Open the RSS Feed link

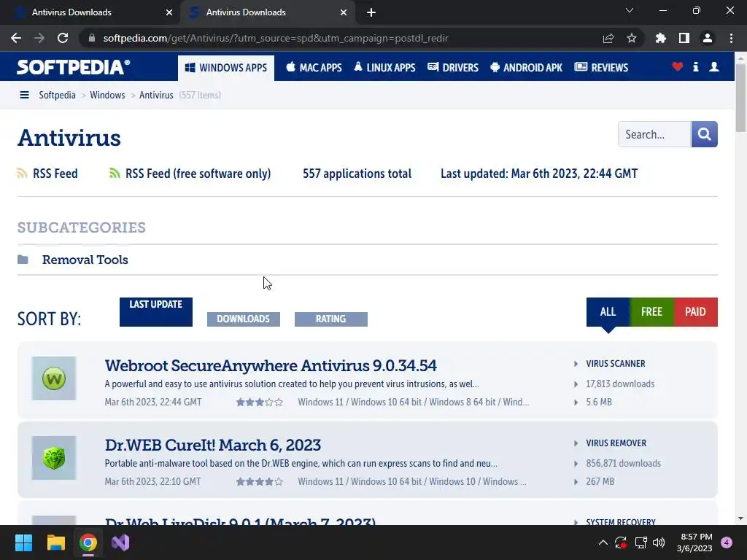55,174
